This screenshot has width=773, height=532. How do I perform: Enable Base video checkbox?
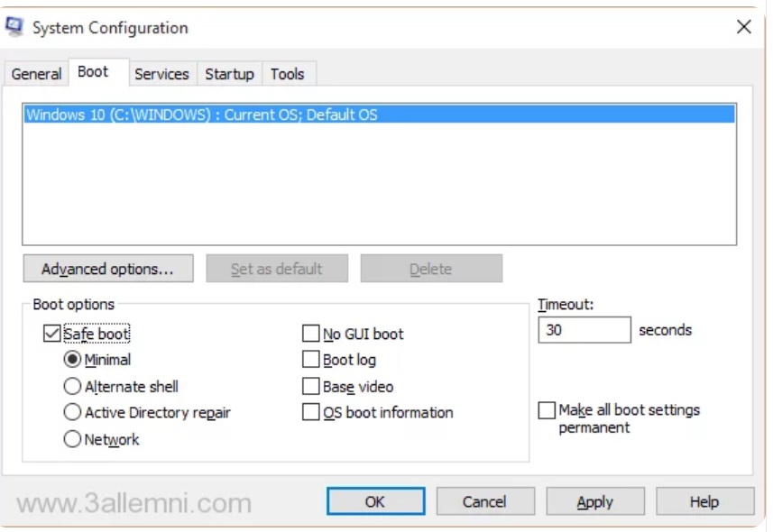[310, 387]
